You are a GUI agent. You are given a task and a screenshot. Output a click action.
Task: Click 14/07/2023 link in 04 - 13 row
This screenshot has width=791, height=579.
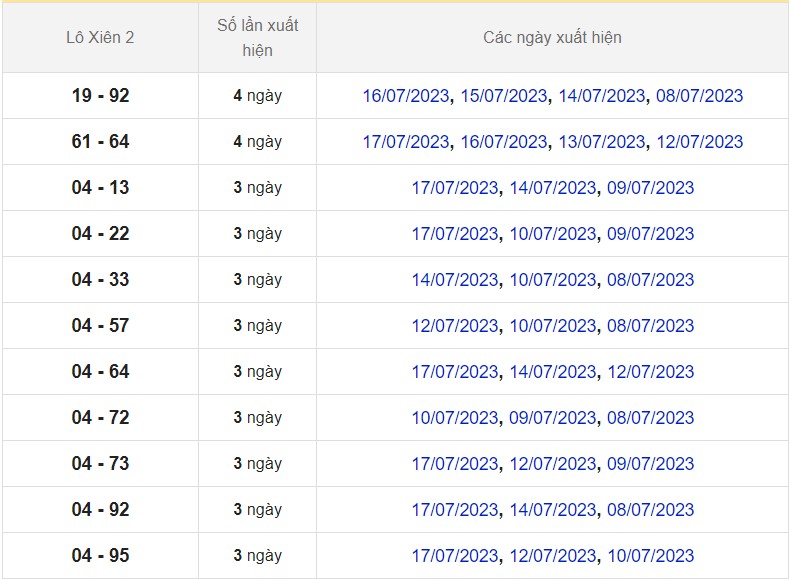pos(553,188)
